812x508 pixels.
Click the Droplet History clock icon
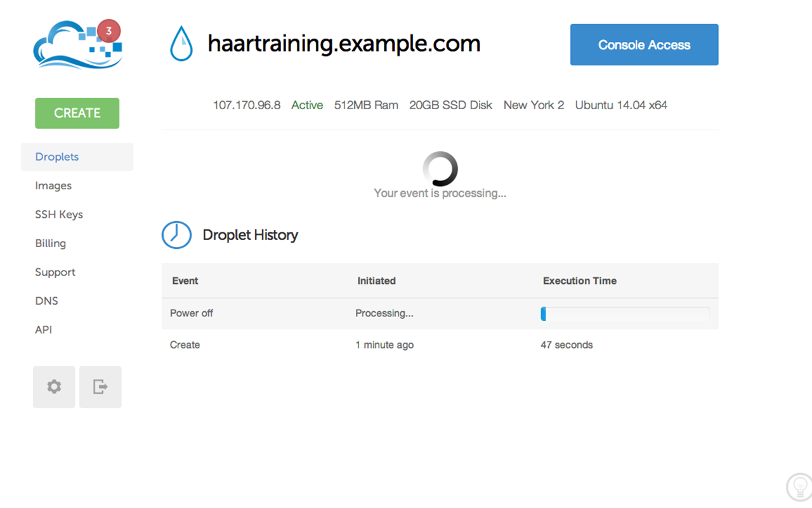click(176, 235)
